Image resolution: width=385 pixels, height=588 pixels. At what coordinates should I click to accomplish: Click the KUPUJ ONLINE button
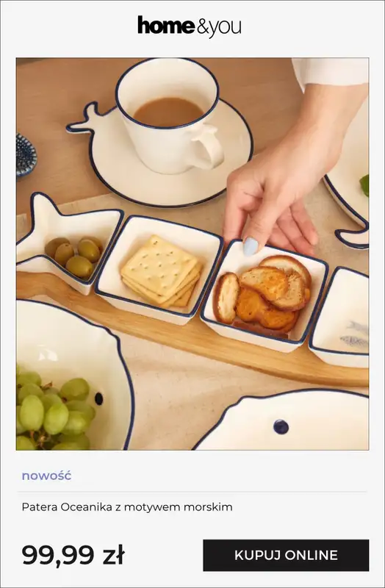pyautogui.click(x=286, y=555)
